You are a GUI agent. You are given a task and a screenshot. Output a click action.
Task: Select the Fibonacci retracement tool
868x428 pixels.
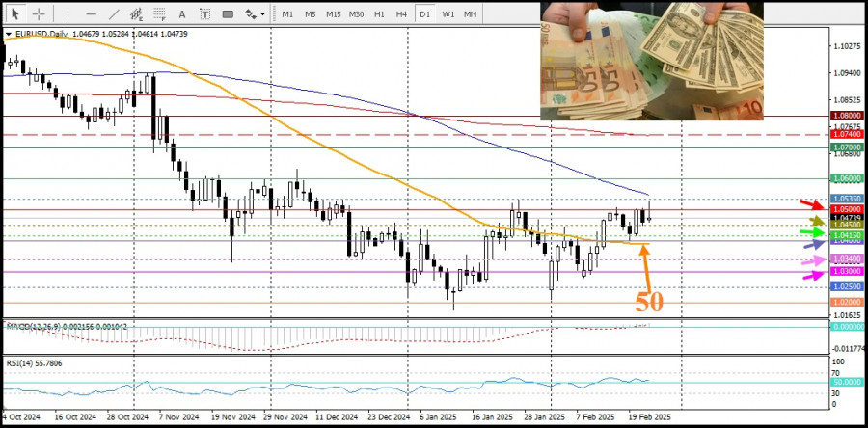coord(160,14)
